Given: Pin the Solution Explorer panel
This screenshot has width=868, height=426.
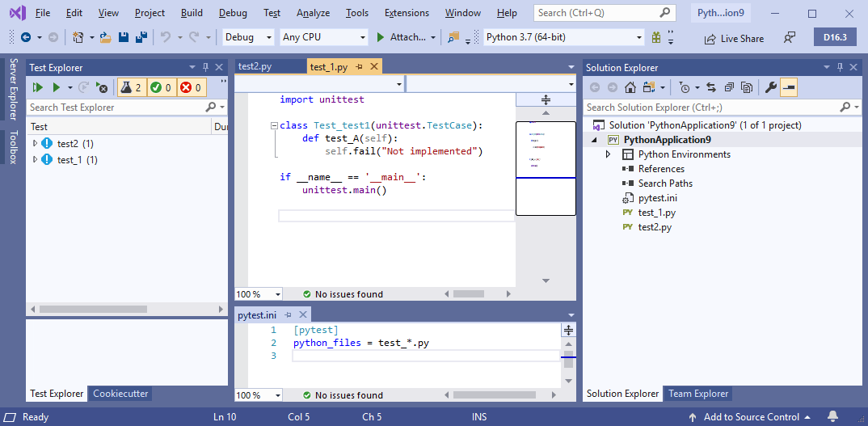Looking at the screenshot, I should pos(840,67).
